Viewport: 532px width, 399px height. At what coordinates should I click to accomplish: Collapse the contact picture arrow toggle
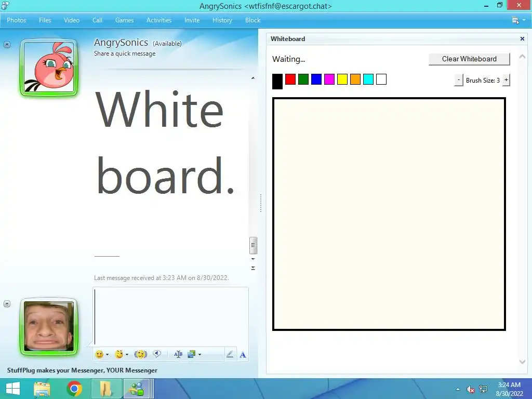[x=7, y=45]
